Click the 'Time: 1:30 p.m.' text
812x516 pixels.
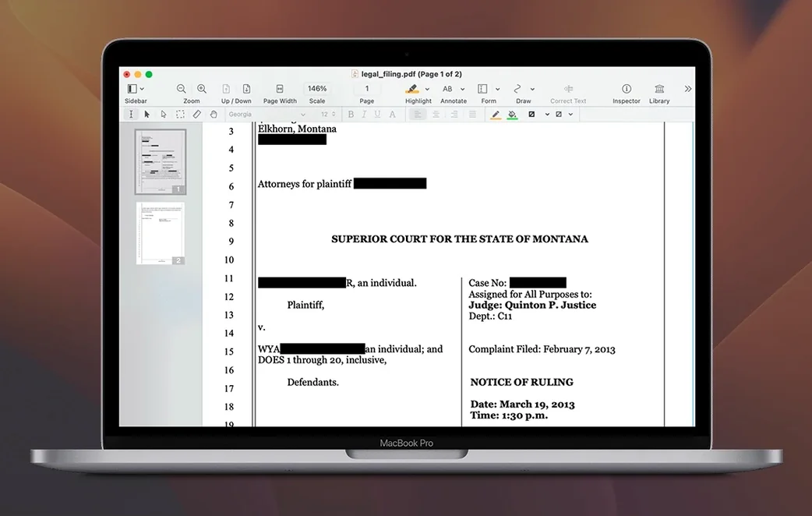click(x=509, y=415)
